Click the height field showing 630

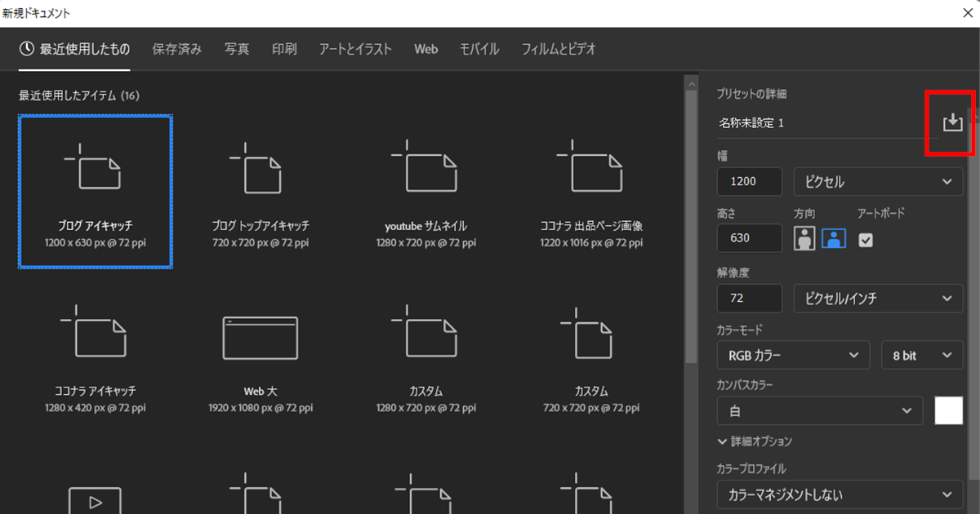751,238
